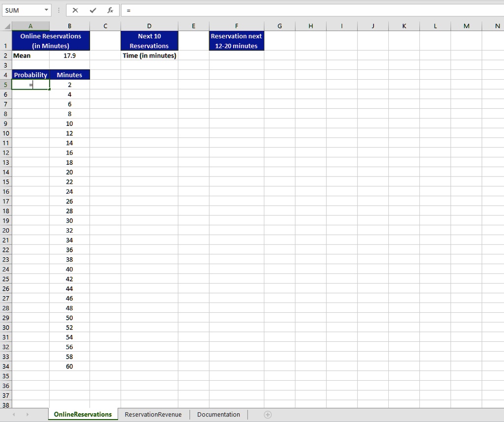The height and width of the screenshot is (422, 504).
Task: Click the next sheet navigation arrow
Action: pyautogui.click(x=28, y=415)
